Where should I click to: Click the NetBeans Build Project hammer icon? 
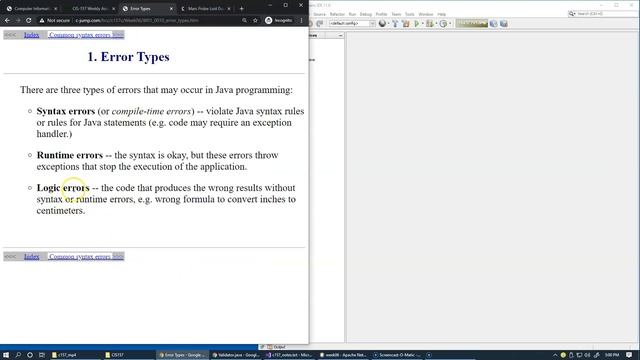(395, 24)
